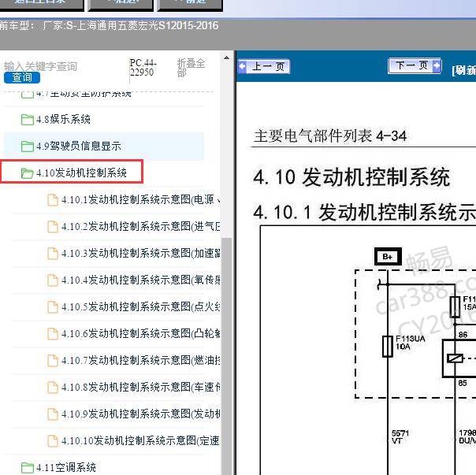Open 4.10.9发动机控制系统示意图(发动机 page
The image size is (476, 475).
(x=141, y=414)
